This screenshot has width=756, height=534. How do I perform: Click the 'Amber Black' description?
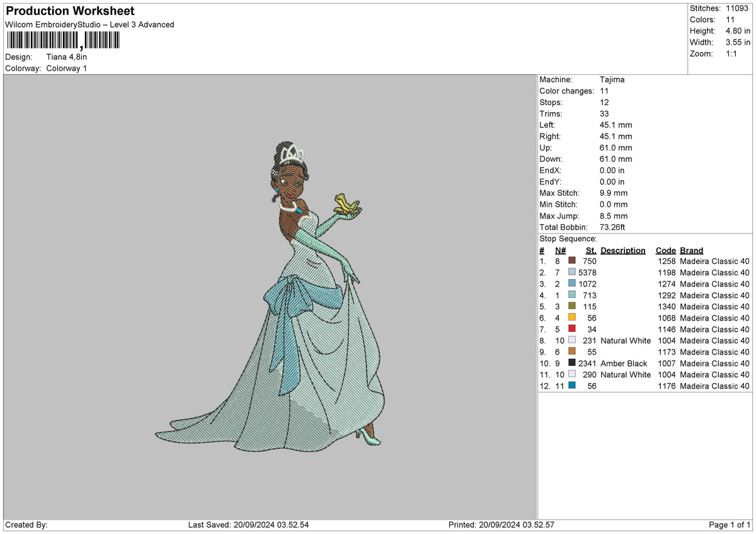(624, 363)
